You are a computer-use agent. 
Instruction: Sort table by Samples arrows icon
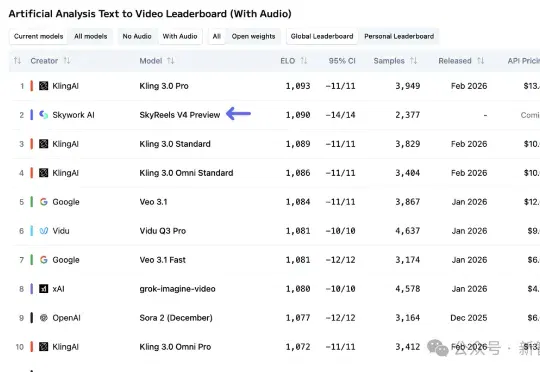pos(413,61)
